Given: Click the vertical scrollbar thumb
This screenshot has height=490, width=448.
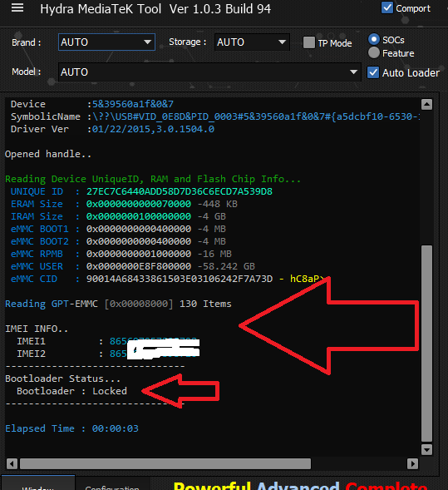Looking at the screenshot, I should pyautogui.click(x=426, y=343).
